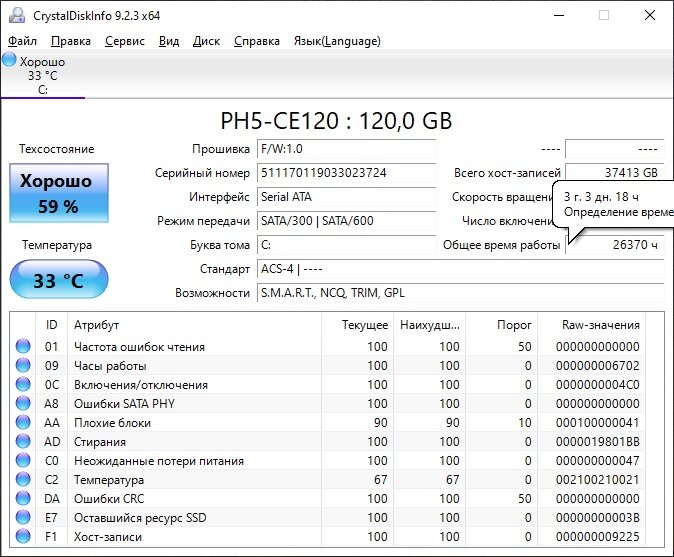674x557 pixels.
Task: Click the Всего хост-записей label
Action: (507, 173)
